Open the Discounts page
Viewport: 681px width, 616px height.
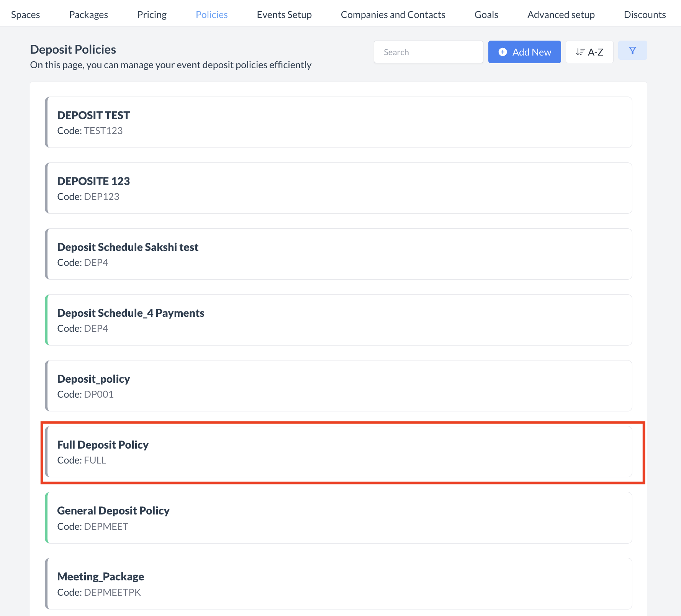point(644,14)
